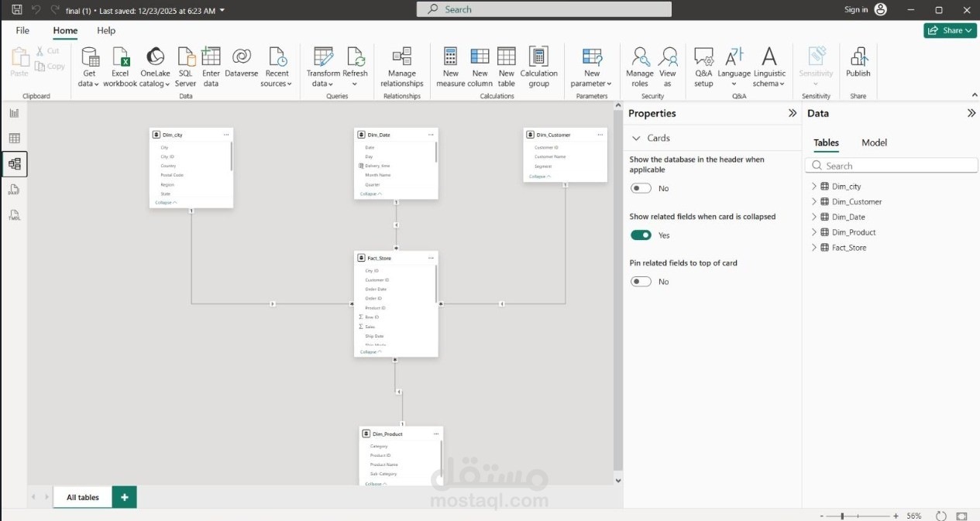This screenshot has width=980, height=521.
Task: Open Manage relationships
Action: point(402,67)
